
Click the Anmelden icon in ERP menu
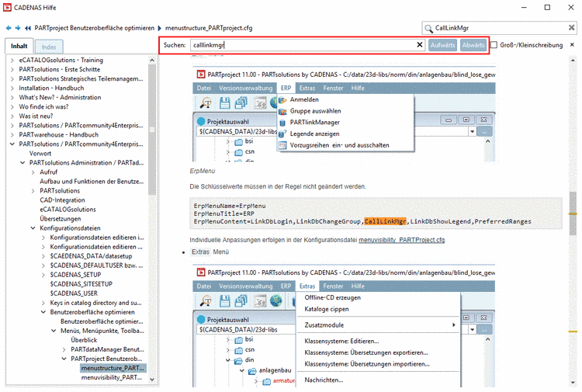282,100
